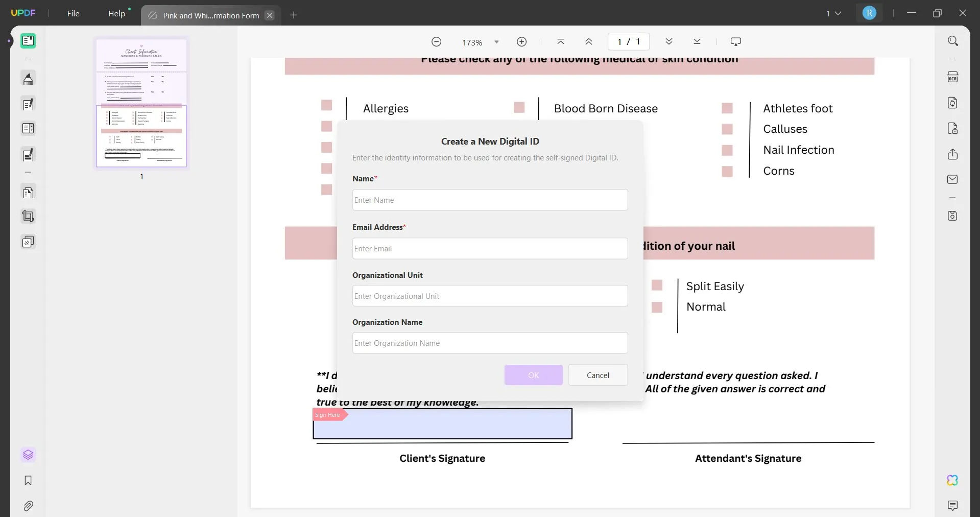Viewport: 980px width, 517px height.
Task: Check the Calluses checkbox
Action: coord(727,129)
